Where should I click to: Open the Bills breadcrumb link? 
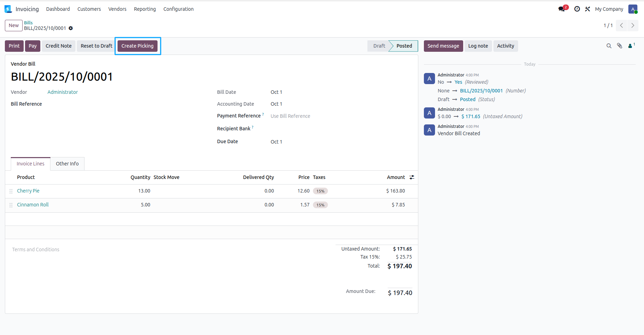28,23
